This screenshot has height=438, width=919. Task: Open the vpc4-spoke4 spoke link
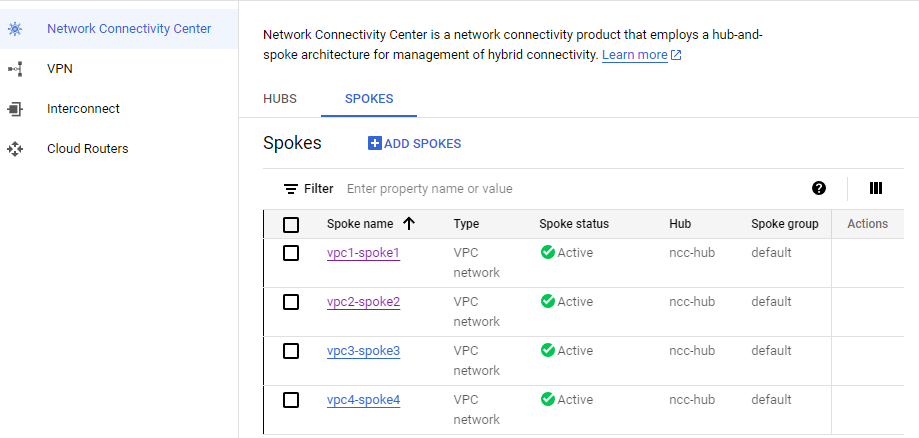click(x=363, y=400)
